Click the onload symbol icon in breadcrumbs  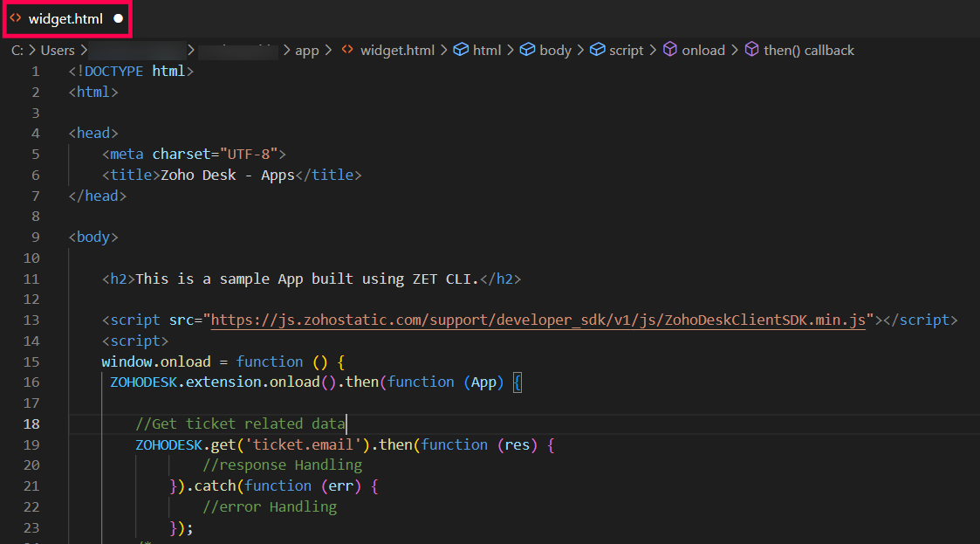click(x=670, y=51)
